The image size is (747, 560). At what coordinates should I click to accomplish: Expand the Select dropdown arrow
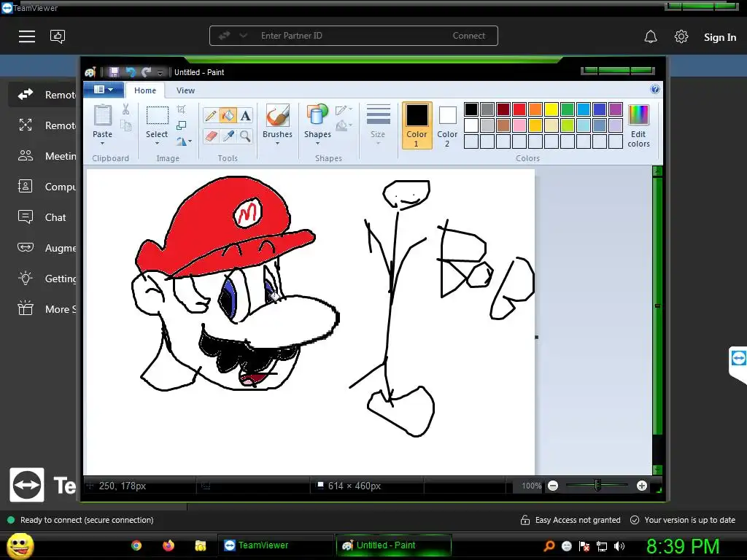click(x=157, y=144)
